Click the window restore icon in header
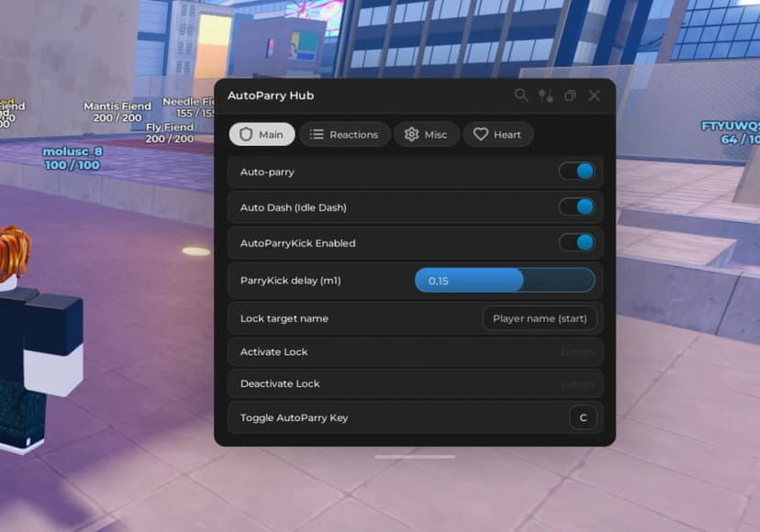Viewport: 760px width, 532px height. pos(570,95)
